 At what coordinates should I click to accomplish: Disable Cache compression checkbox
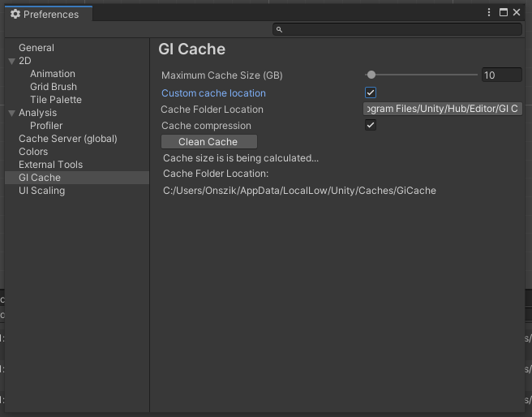click(x=371, y=125)
